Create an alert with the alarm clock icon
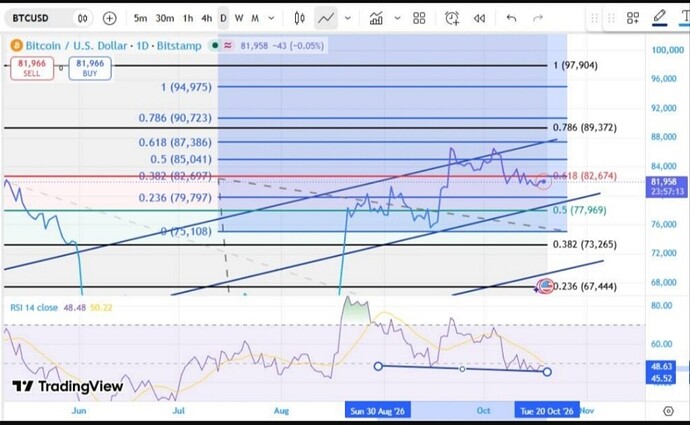690x425 pixels. click(452, 18)
